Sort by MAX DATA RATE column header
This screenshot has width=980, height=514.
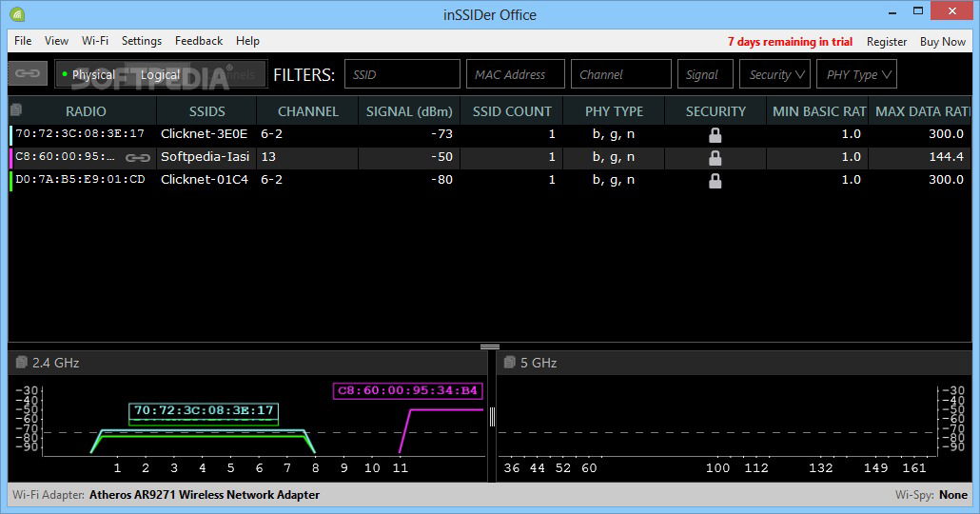pos(921,111)
